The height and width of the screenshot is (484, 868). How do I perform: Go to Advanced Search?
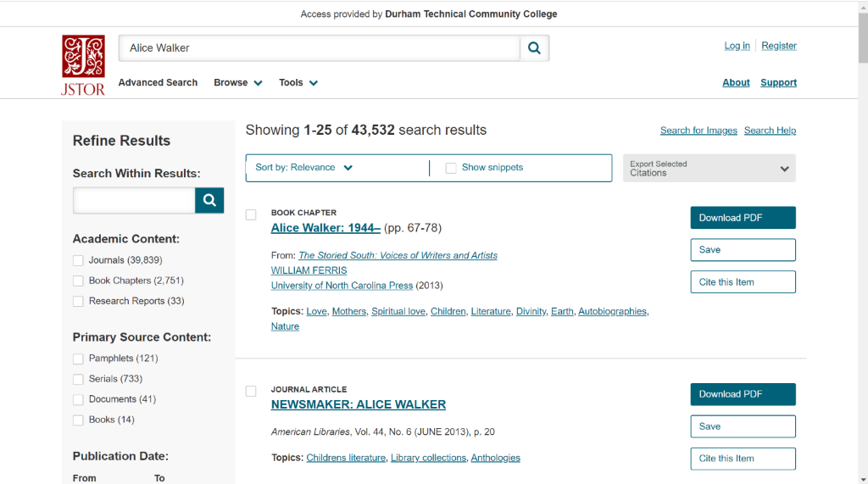pos(158,83)
